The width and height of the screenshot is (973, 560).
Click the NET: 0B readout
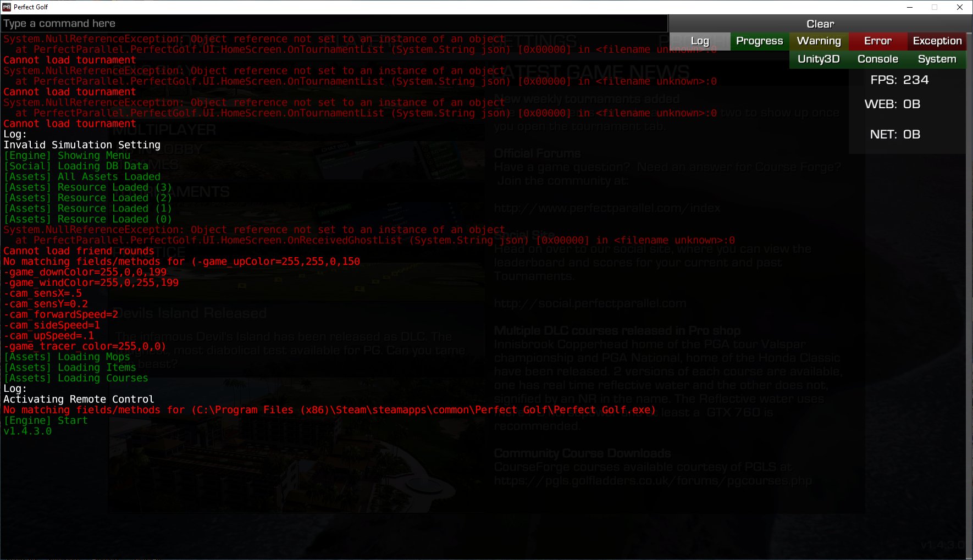(x=895, y=135)
